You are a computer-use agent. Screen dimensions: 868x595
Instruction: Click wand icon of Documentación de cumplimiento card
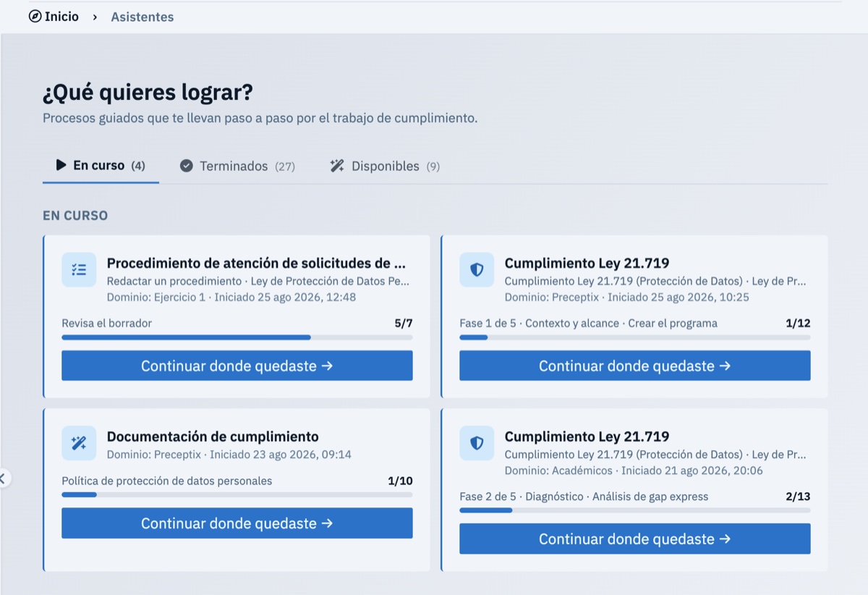point(79,443)
